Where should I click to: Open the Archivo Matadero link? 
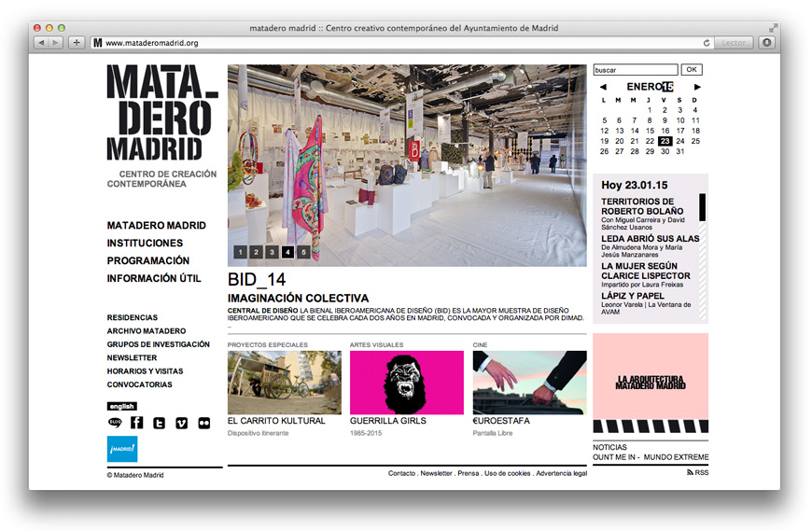(147, 330)
